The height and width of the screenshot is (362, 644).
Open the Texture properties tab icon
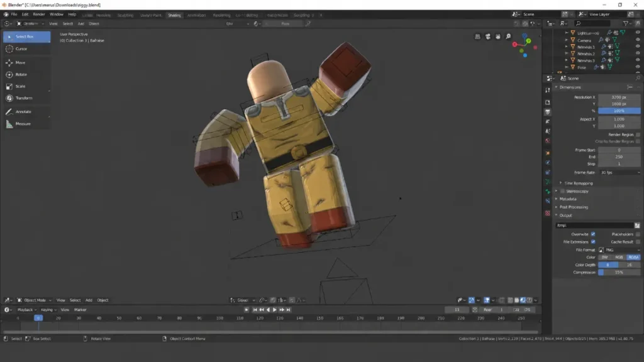point(548,214)
